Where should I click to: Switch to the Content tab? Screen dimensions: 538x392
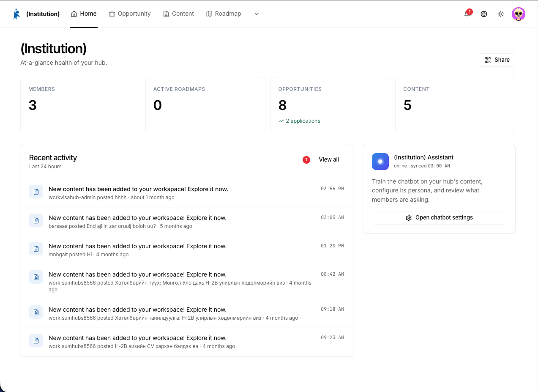click(x=178, y=14)
